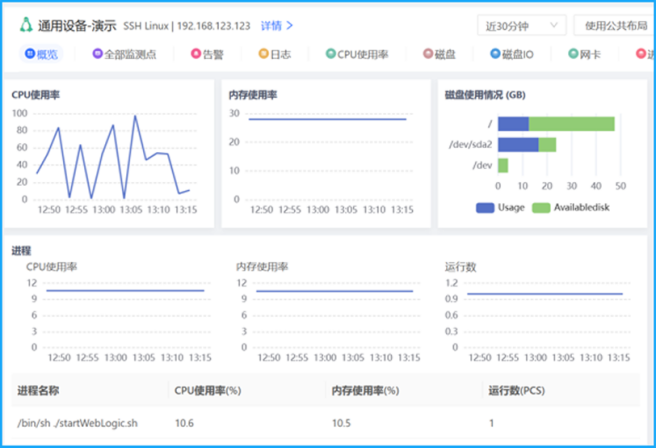The width and height of the screenshot is (656, 448).
Task: Click the CPU使用率 line chart peak near 13:05
Action: (135, 116)
